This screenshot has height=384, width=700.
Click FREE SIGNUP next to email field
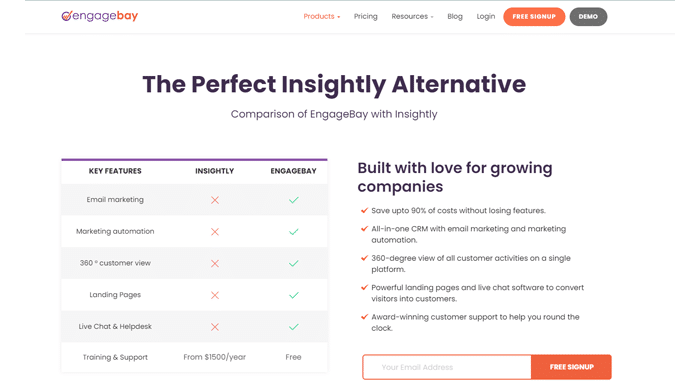571,367
